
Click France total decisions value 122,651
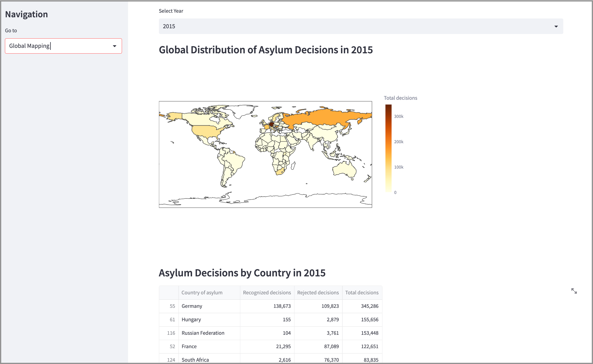coord(369,347)
